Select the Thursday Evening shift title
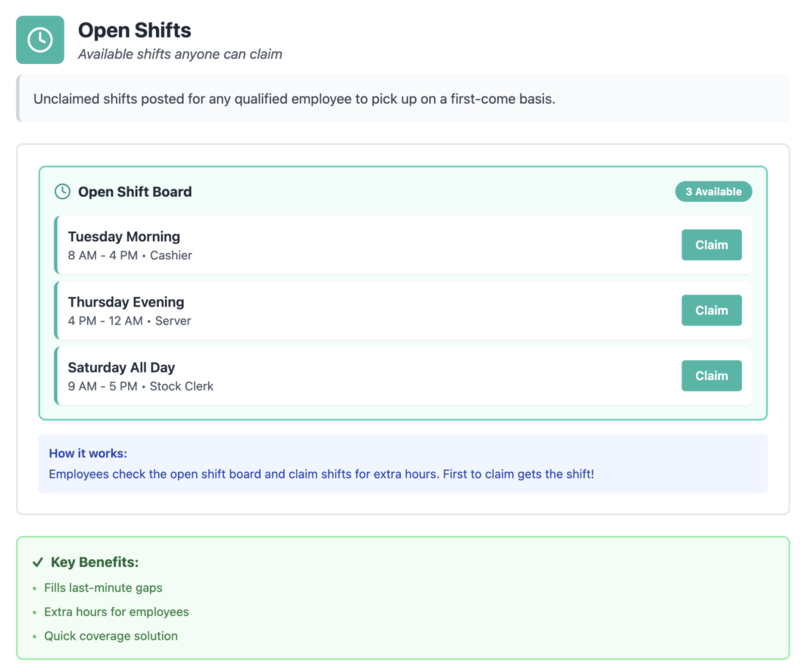The image size is (800, 672). [x=126, y=302]
